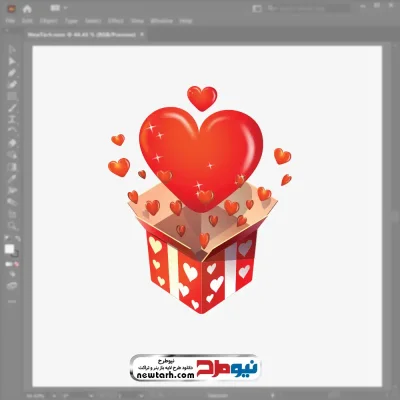Reset to default fill and stroke
The image size is (400, 400).
(7, 238)
